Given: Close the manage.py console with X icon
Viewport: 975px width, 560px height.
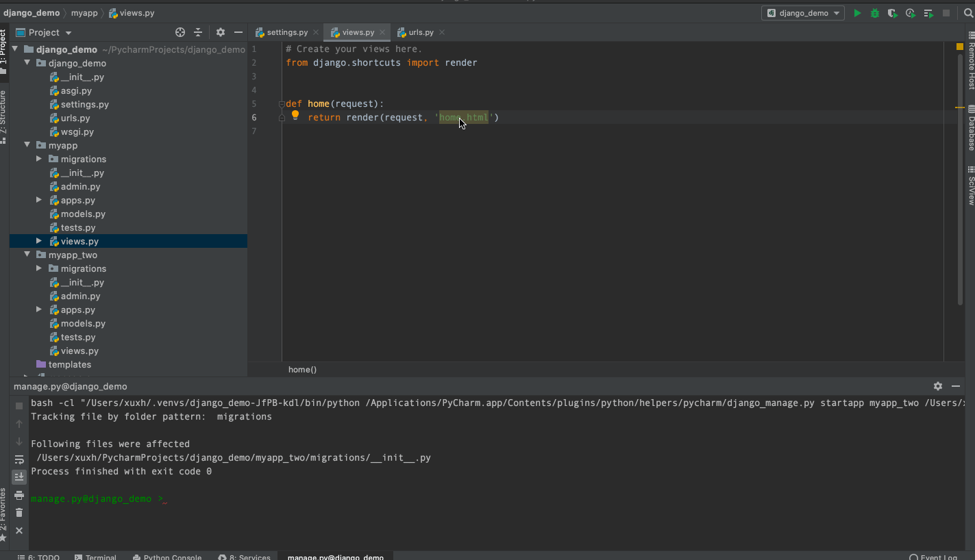Looking at the screenshot, I should [x=19, y=531].
